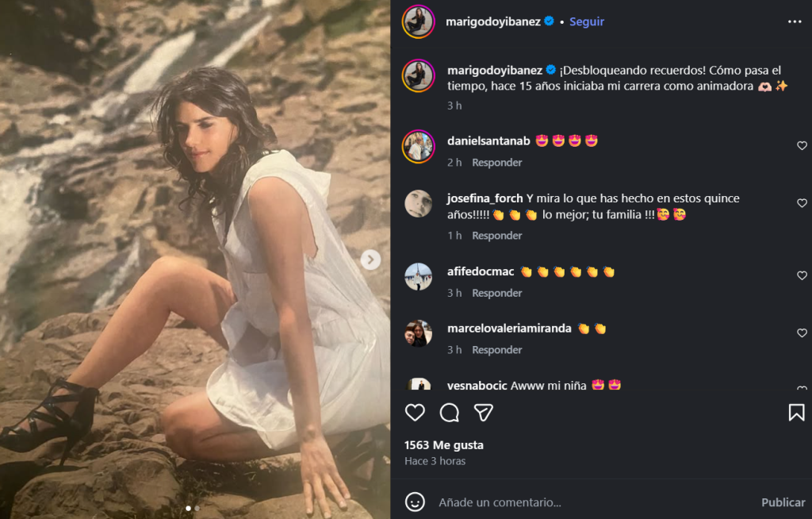This screenshot has width=812, height=519.
Task: Like afifedocmac's comment
Action: [802, 276]
